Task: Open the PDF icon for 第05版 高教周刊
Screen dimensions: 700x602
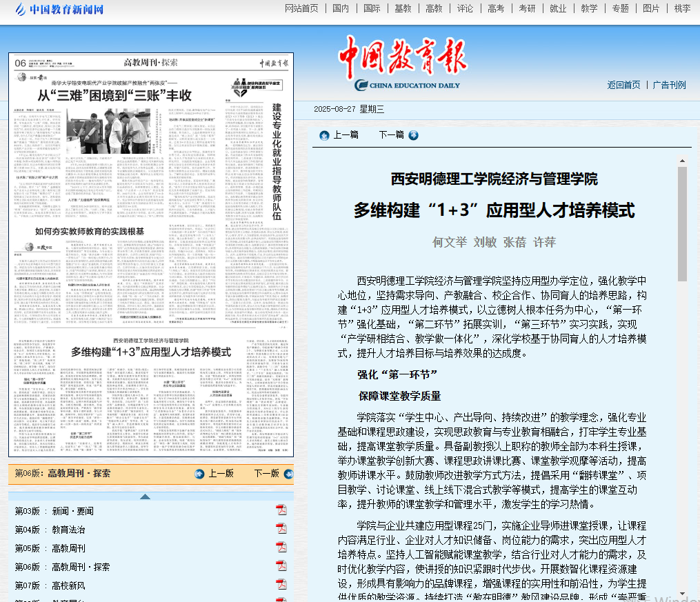Action: [281, 548]
